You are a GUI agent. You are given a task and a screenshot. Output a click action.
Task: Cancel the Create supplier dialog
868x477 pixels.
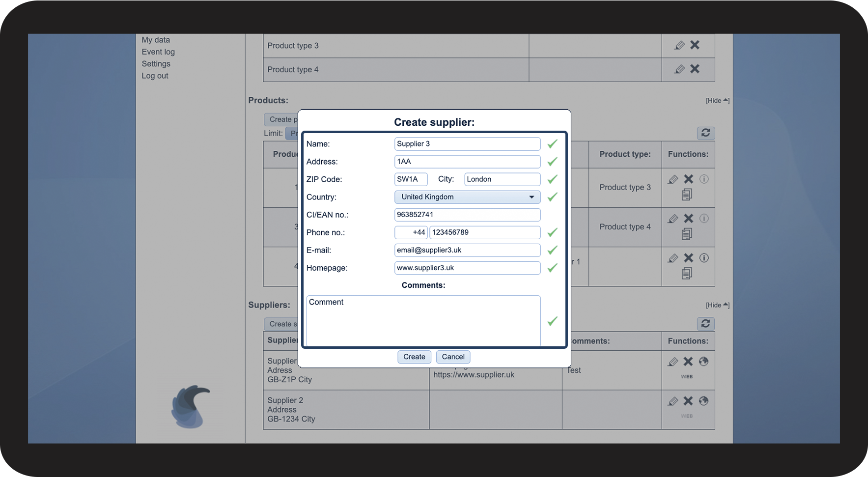pyautogui.click(x=453, y=357)
